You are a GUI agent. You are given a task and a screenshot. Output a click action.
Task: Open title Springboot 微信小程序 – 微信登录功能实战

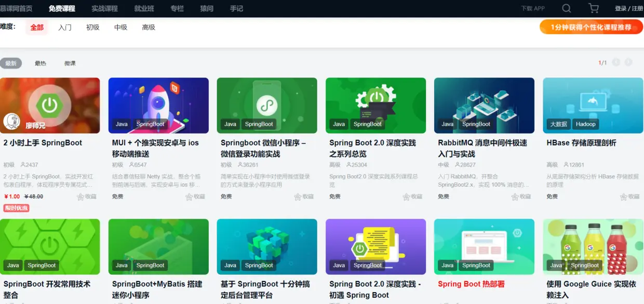[x=263, y=149]
